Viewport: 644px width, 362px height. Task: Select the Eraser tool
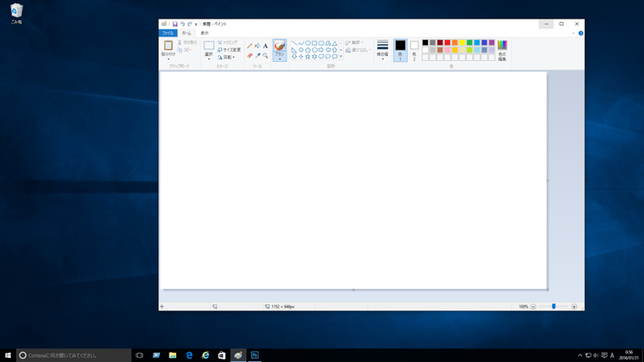[249, 55]
